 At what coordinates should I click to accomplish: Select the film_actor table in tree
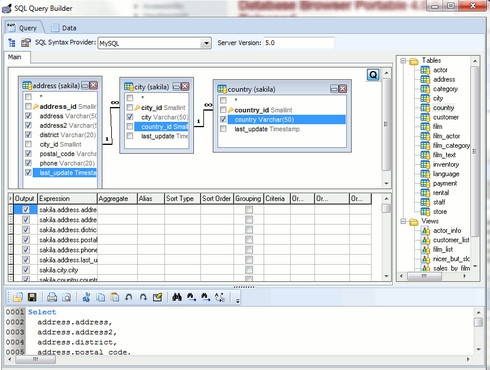coord(446,136)
